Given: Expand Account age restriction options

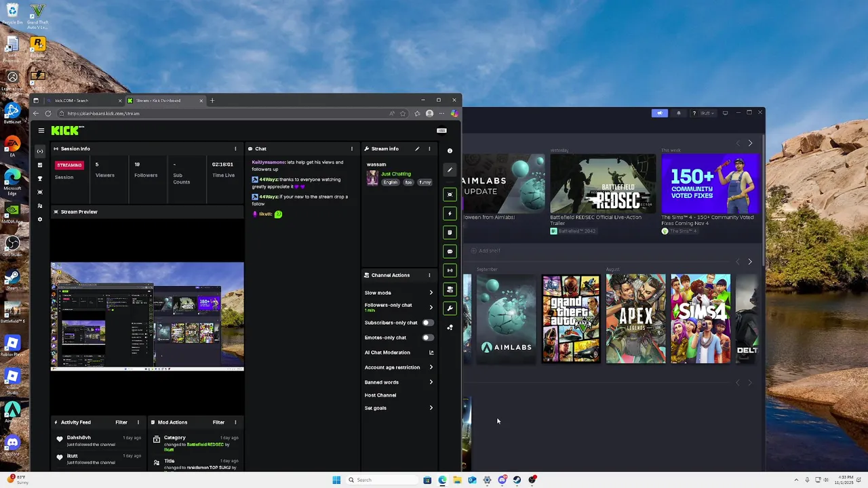Looking at the screenshot, I should (431, 367).
